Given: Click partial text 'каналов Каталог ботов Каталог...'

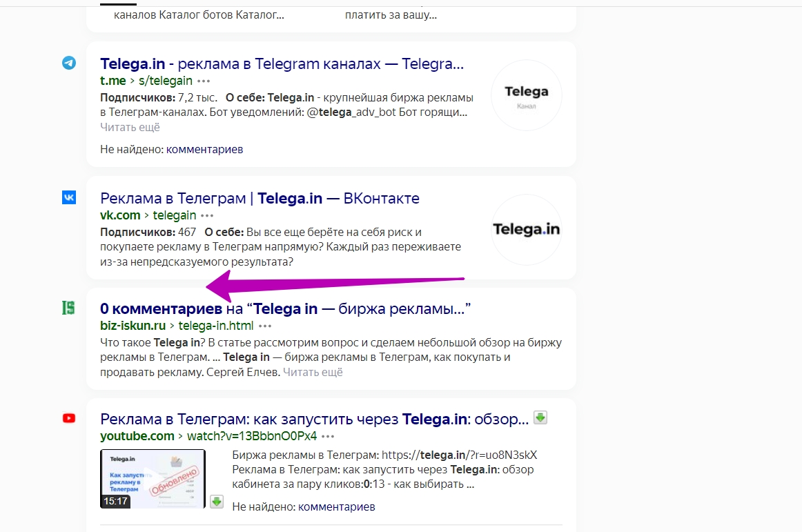Looking at the screenshot, I should pos(199,15).
